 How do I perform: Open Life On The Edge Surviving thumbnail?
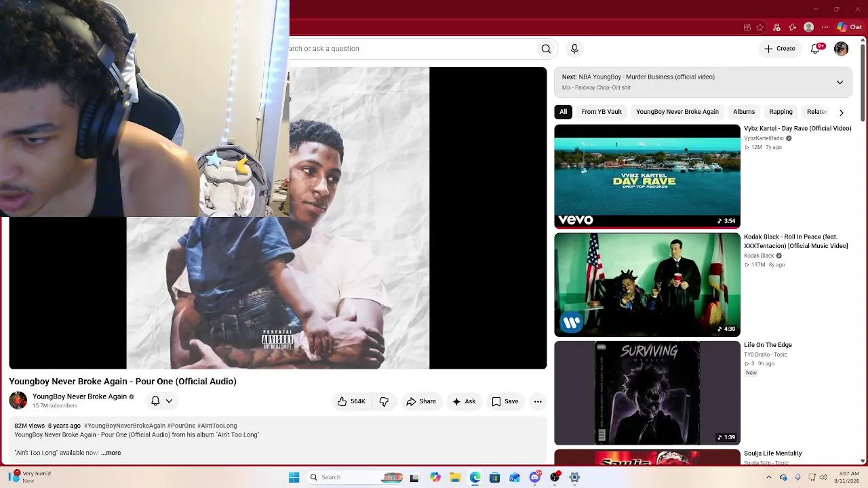pos(647,393)
